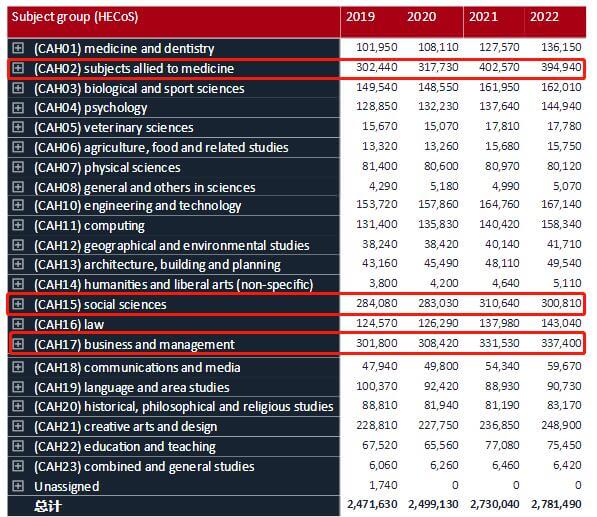The height and width of the screenshot is (517, 597).
Task: Select the 2019 column header
Action: coord(360,17)
